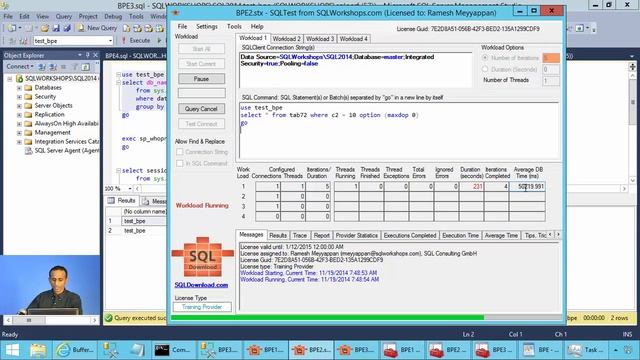Click inside the SQL Command text box
The width and height of the screenshot is (640, 360).
pos(399,131)
